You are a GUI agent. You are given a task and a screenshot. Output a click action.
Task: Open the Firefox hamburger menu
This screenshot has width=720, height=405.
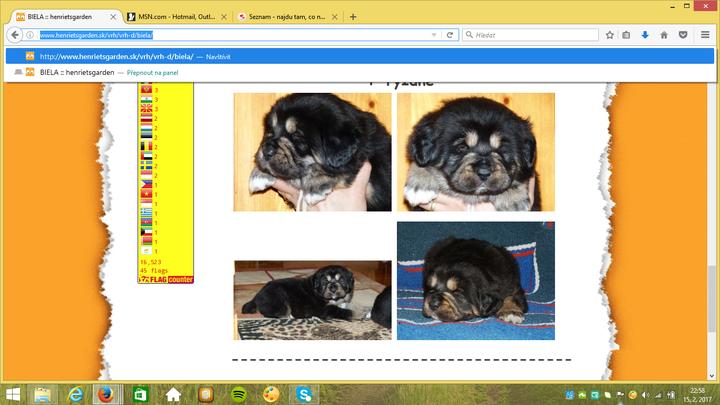point(705,35)
